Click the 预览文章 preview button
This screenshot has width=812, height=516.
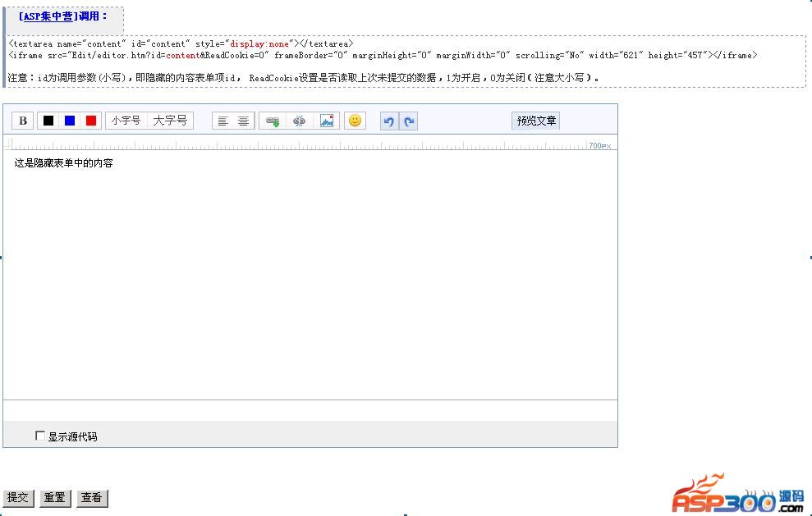tap(536, 121)
